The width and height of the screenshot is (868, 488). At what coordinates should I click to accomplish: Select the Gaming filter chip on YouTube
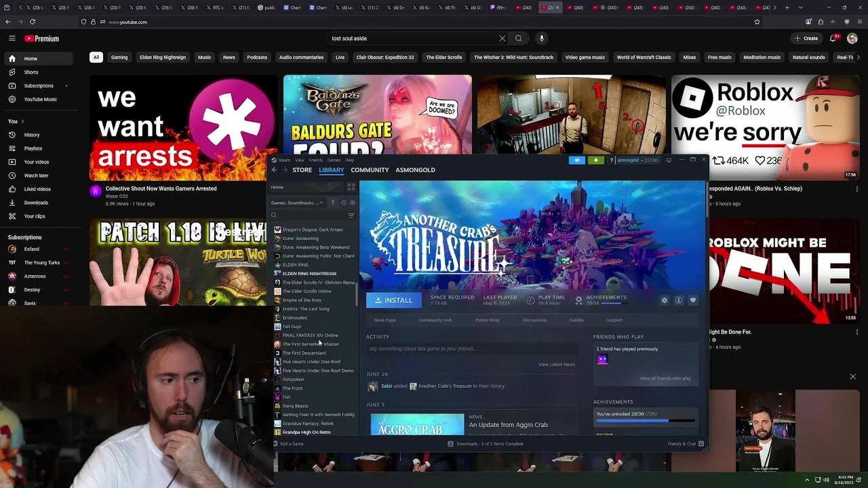(119, 58)
